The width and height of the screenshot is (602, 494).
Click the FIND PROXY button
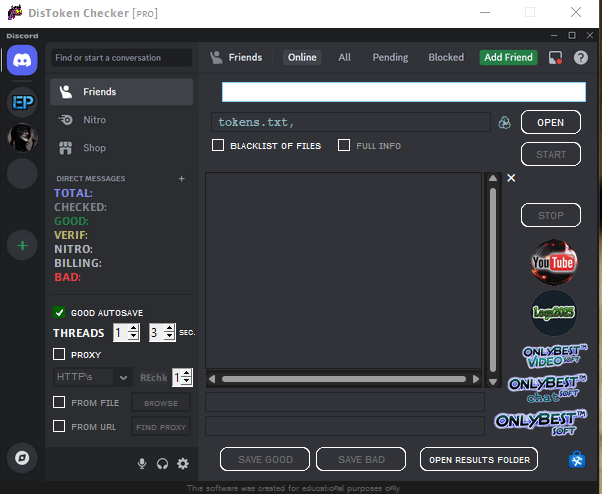point(161,427)
